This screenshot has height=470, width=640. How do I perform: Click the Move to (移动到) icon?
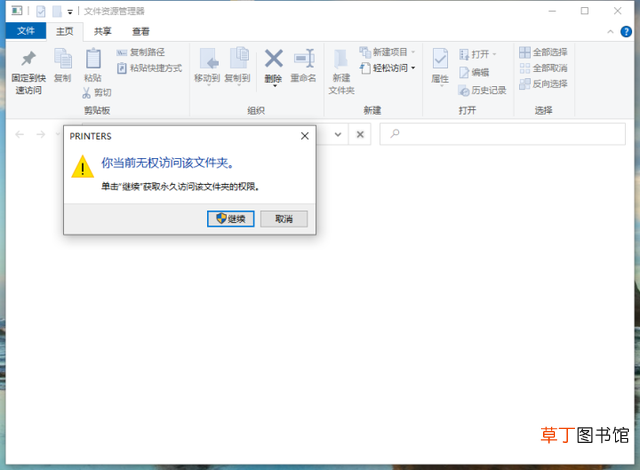[x=209, y=58]
